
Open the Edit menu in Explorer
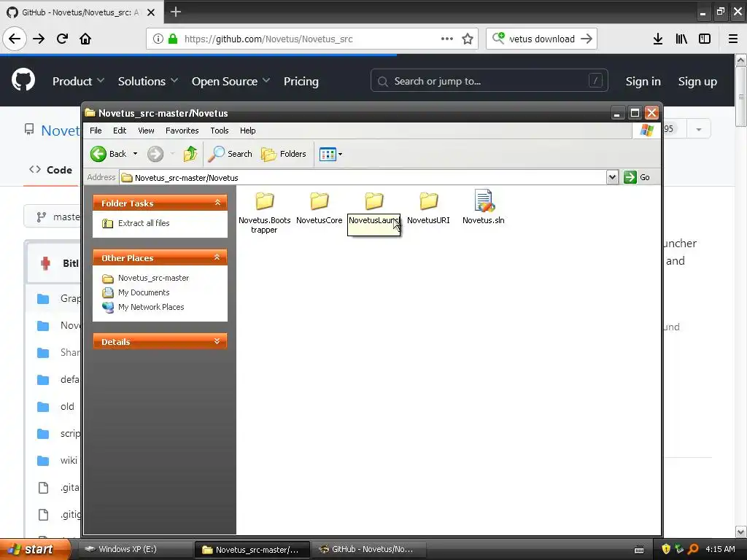pos(120,131)
